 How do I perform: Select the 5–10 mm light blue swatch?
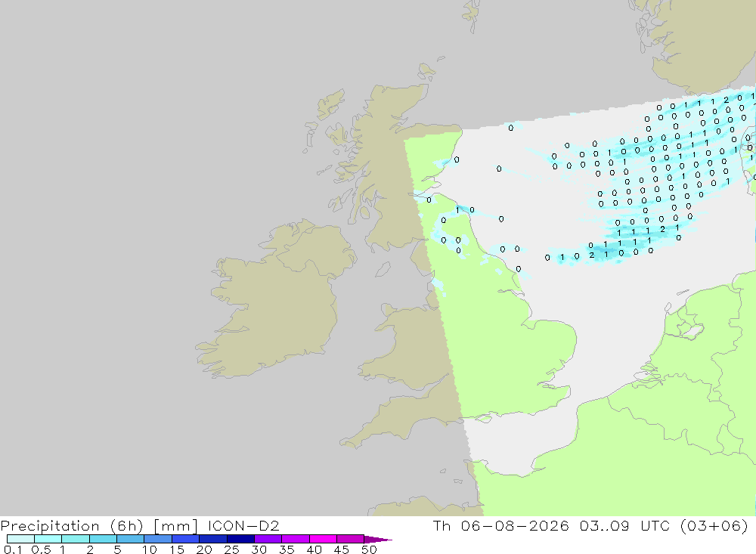point(131,539)
